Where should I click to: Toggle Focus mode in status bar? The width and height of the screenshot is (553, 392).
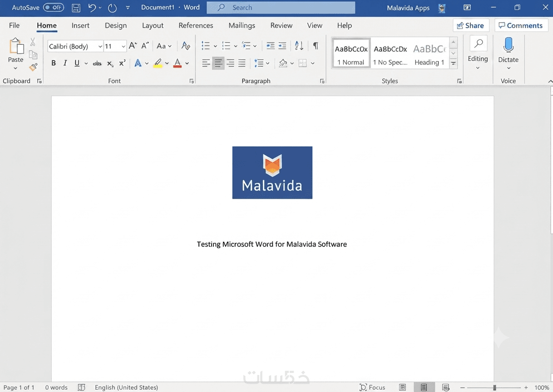[373, 387]
